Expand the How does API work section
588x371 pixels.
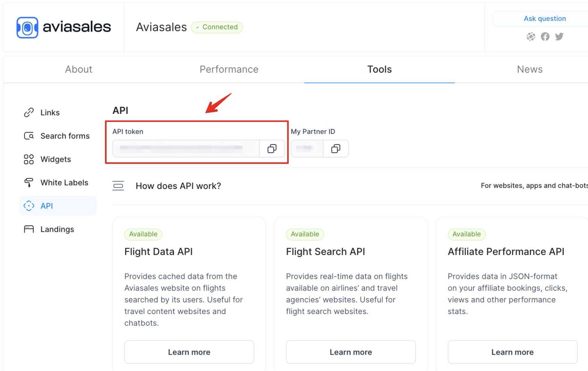coord(178,186)
